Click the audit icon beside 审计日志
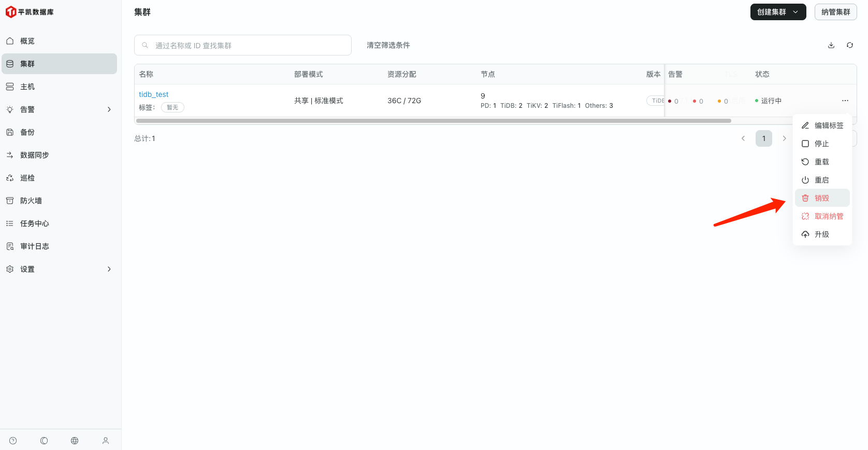 pos(10,246)
